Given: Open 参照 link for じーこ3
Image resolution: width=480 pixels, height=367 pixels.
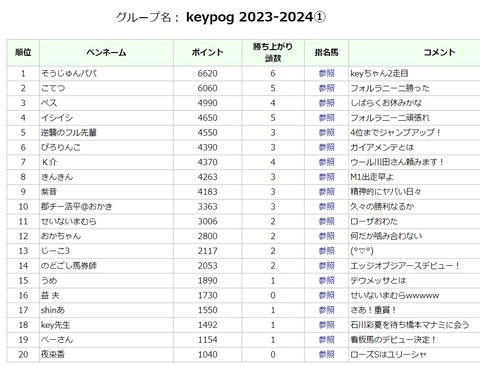Looking at the screenshot, I should (326, 251).
